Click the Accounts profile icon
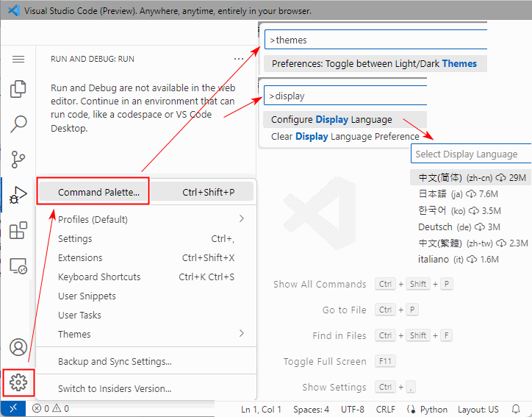The height and width of the screenshot is (417, 532). click(x=18, y=347)
